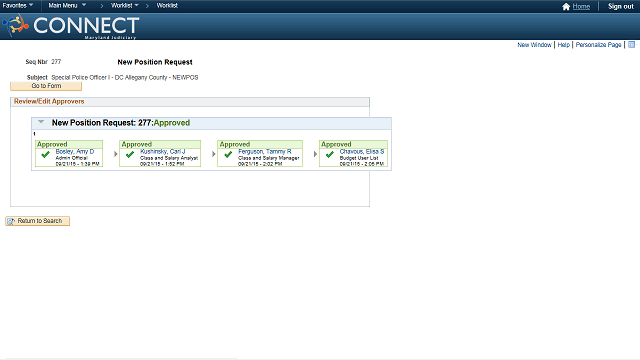The width and height of the screenshot is (640, 360).
Task: Click the Seq Nbr value 277
Action: pyautogui.click(x=56, y=62)
